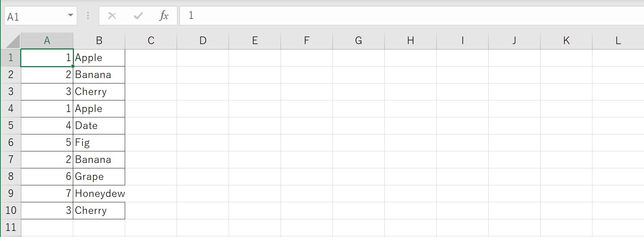The width and height of the screenshot is (644, 237).
Task: Select cell A8 with value 6
Action: pos(47,177)
